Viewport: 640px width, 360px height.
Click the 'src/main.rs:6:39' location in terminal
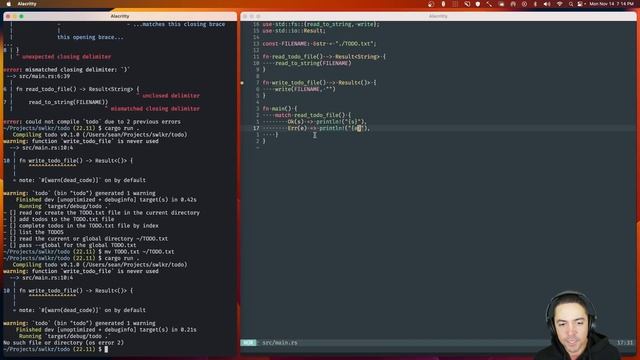43,76
